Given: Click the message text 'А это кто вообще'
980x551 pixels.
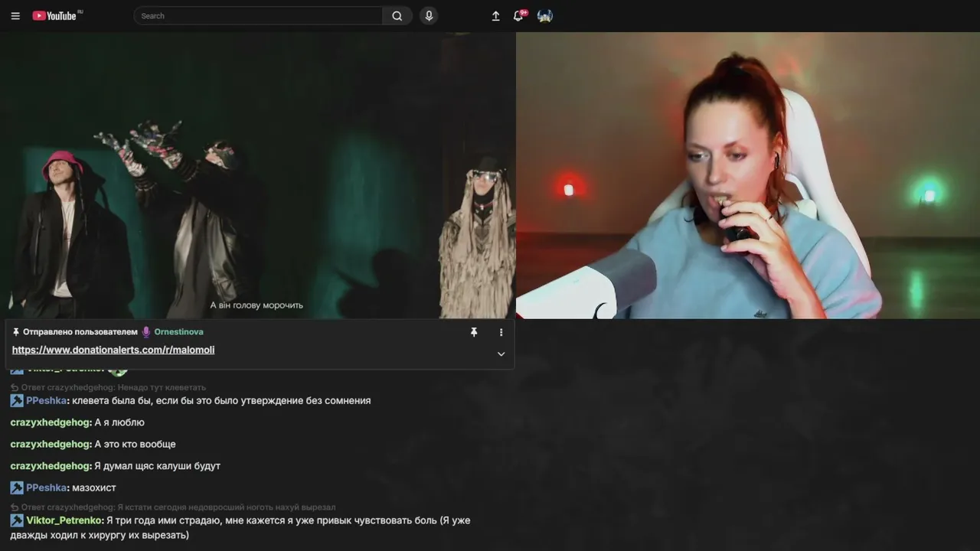Looking at the screenshot, I should coord(136,444).
